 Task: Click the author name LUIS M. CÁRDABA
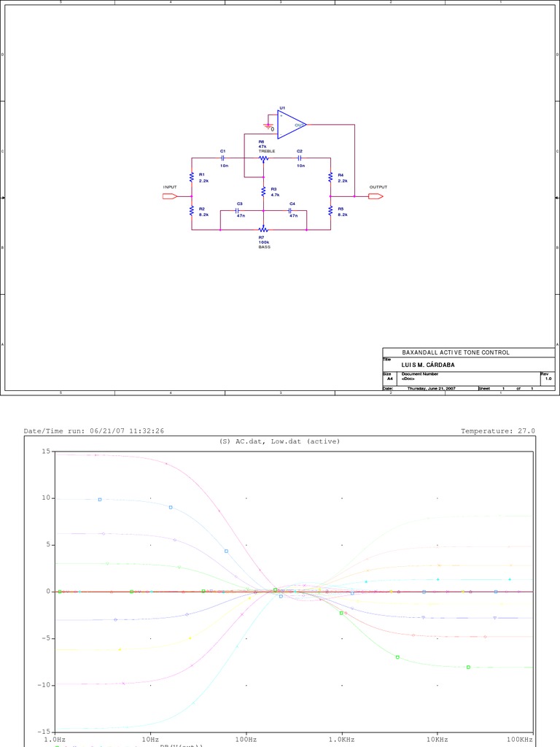tap(428, 365)
